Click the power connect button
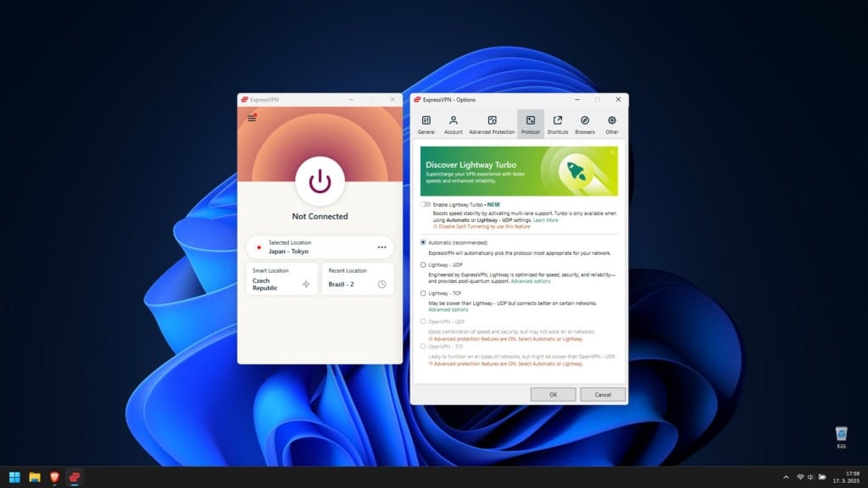 point(320,181)
